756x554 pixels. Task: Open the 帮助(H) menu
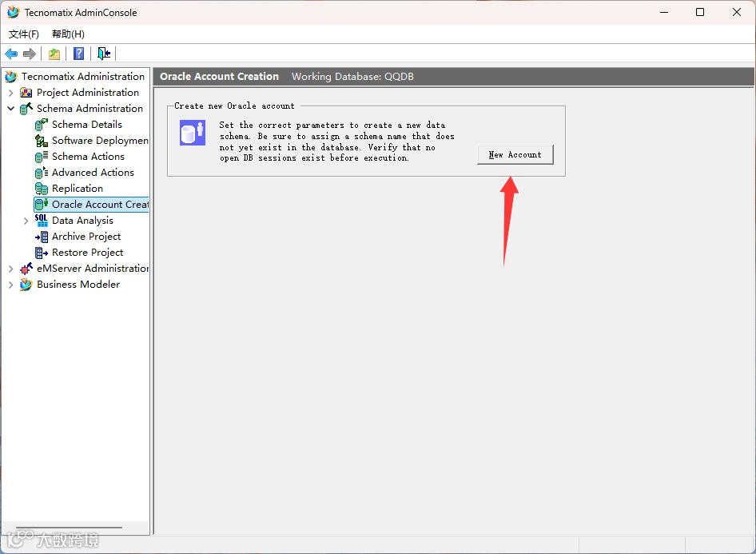click(x=68, y=34)
